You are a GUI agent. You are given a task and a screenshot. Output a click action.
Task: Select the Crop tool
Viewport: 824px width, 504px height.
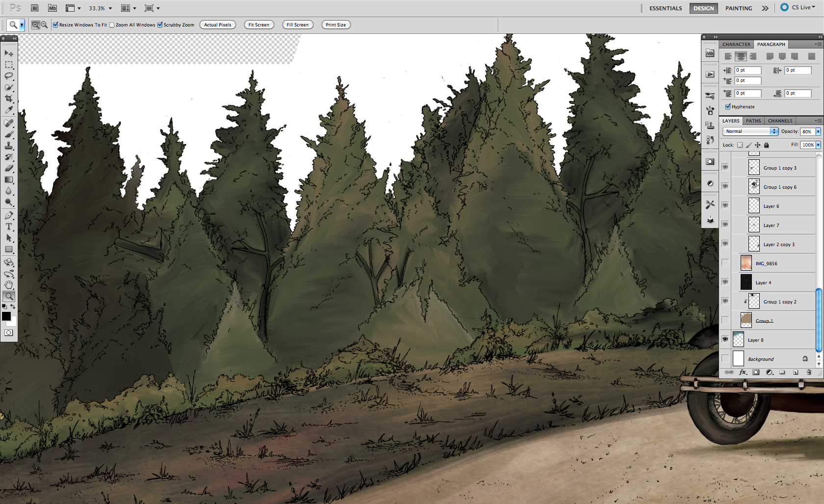tap(9, 99)
